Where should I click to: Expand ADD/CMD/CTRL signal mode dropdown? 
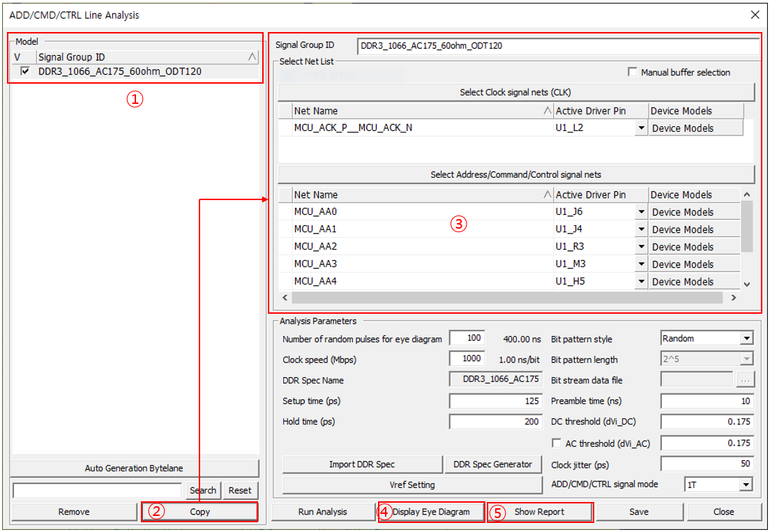[746, 485]
